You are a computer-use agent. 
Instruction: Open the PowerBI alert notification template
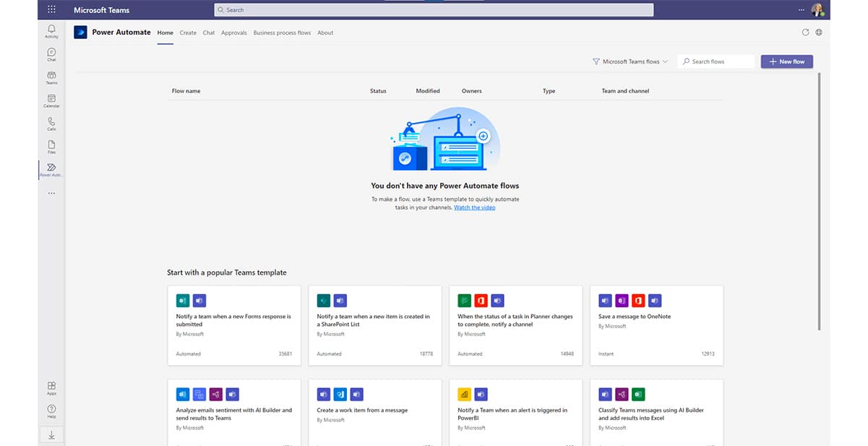coord(516,413)
